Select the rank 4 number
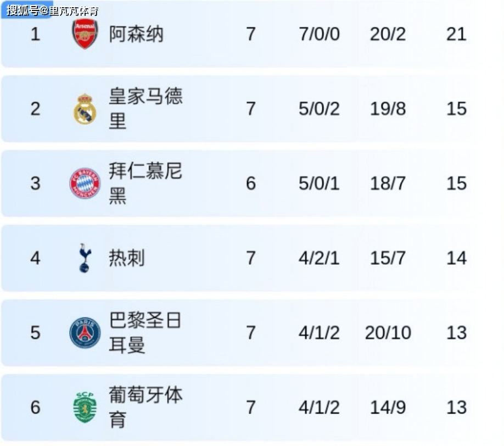 click(x=35, y=258)
